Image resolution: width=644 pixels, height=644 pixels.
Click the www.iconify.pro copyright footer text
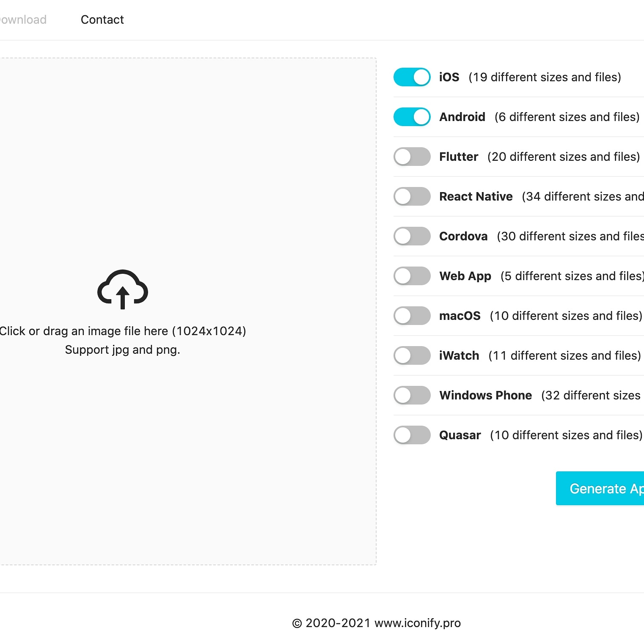[x=377, y=623]
